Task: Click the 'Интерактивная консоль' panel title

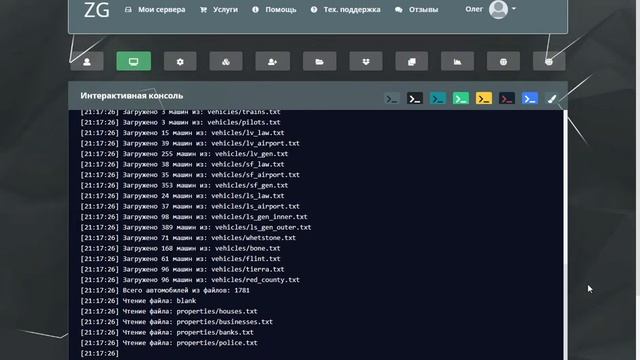Action: point(131,96)
